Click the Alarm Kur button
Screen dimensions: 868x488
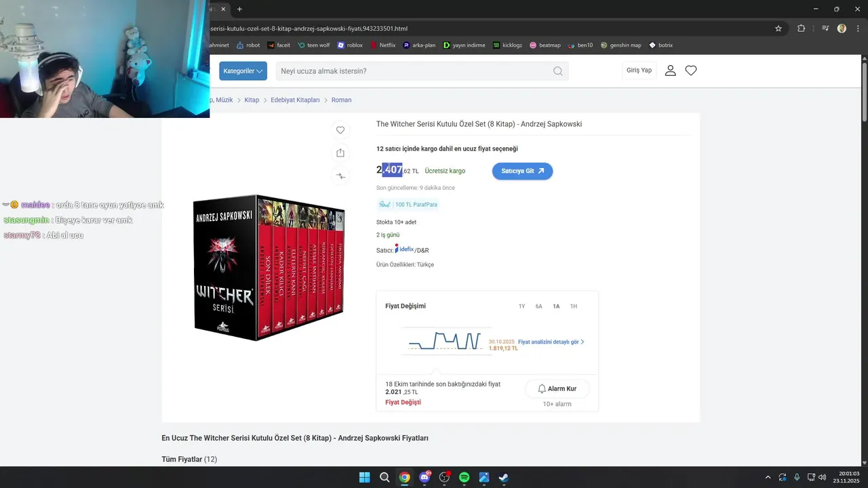click(x=557, y=388)
